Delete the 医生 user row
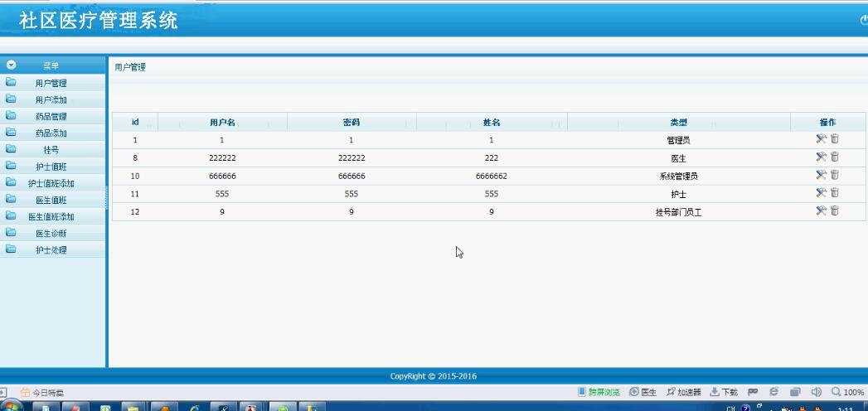 coord(834,157)
